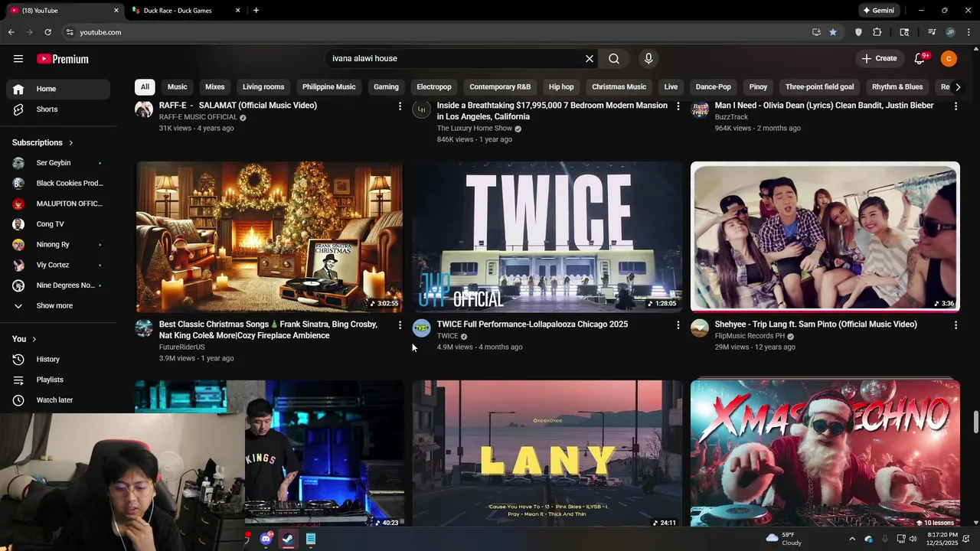Image resolution: width=980 pixels, height=551 pixels.
Task: Open options for Man I Need video
Action: pos(955,106)
